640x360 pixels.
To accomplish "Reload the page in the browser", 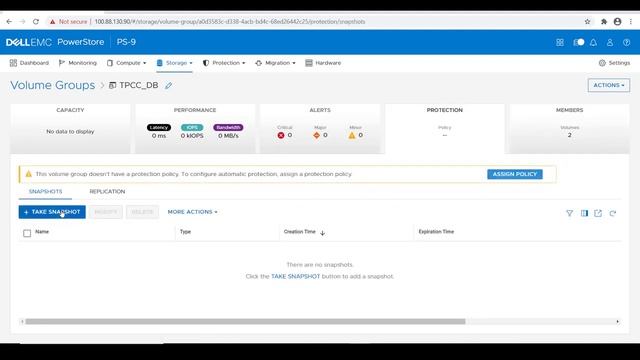I will tap(36, 22).
